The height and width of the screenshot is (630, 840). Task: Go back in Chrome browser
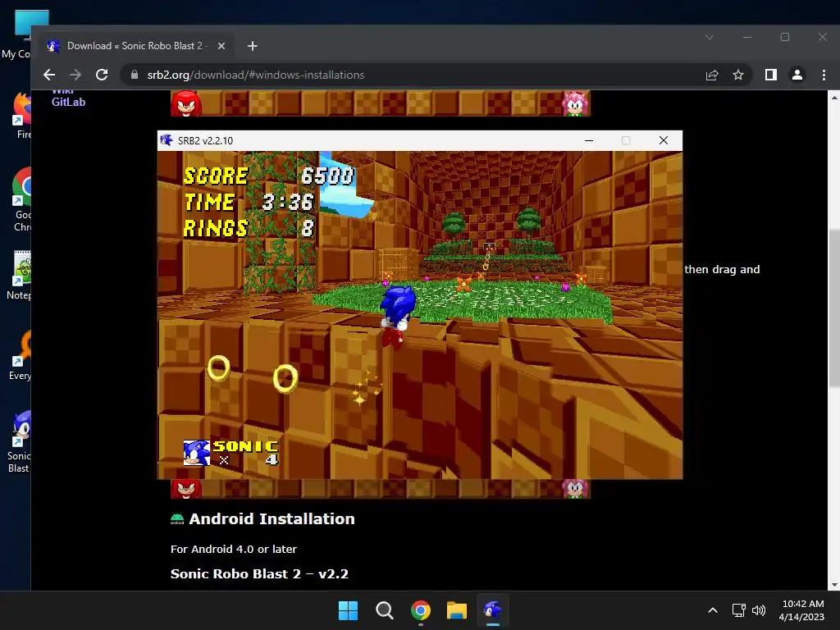tap(49, 75)
